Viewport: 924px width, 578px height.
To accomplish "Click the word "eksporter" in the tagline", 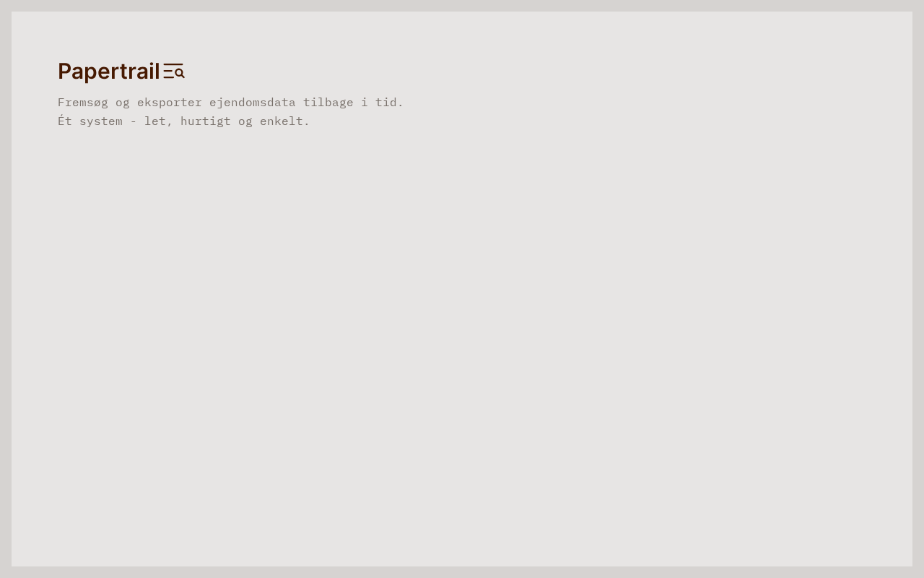I will click(x=170, y=103).
